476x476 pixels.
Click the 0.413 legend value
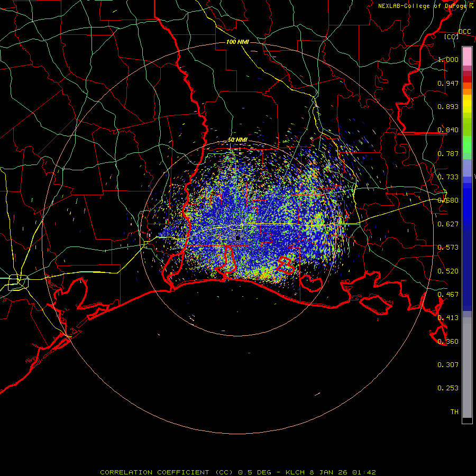click(448, 318)
